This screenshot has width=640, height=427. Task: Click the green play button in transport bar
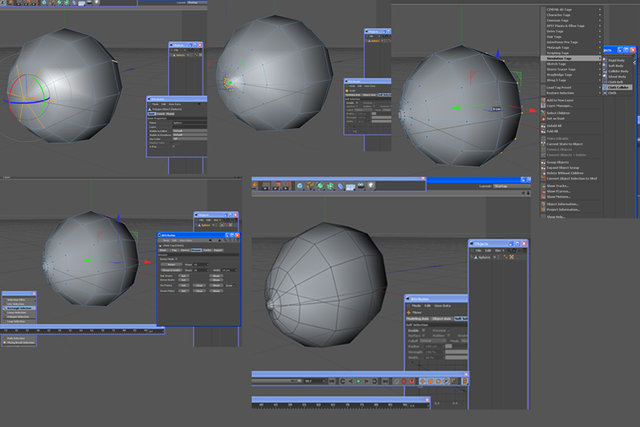[x=358, y=381]
